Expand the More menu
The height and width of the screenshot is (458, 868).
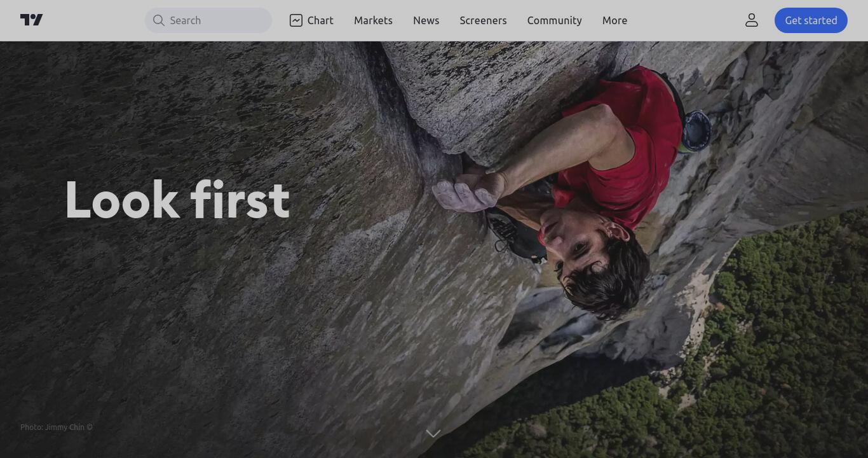click(614, 20)
